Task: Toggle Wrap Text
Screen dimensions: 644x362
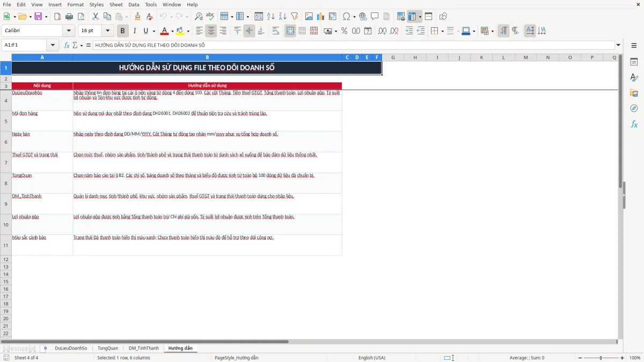Action: point(276,31)
